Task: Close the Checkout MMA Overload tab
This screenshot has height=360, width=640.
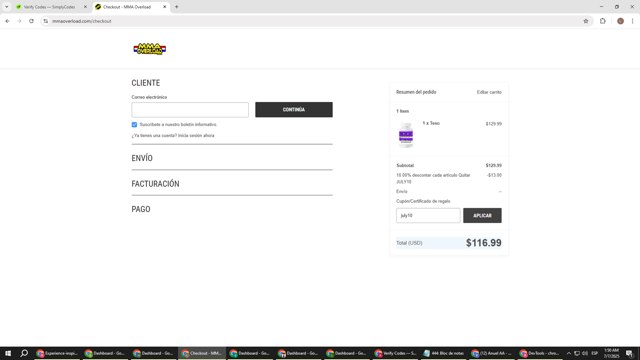Action: [164, 7]
